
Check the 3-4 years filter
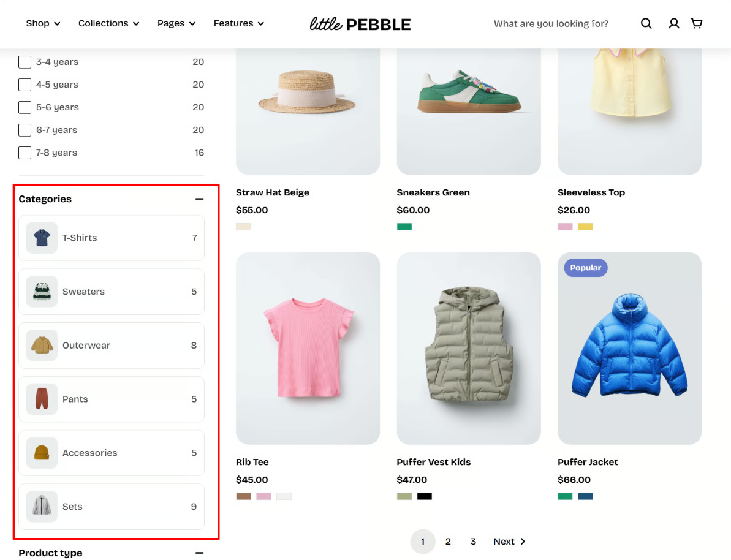pos(25,62)
